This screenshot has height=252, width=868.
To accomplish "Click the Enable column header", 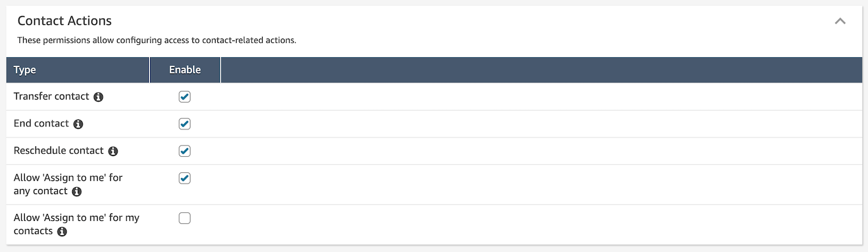I will tap(185, 70).
